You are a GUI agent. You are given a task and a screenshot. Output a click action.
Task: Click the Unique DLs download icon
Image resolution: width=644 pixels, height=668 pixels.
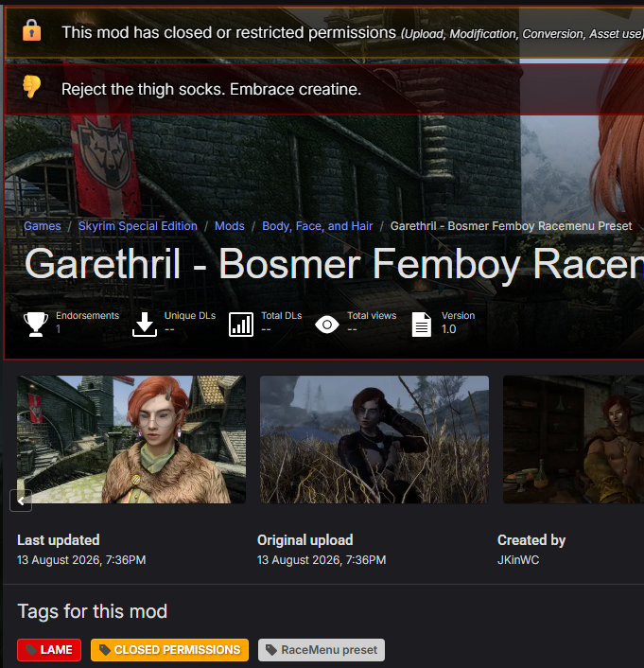(x=145, y=325)
